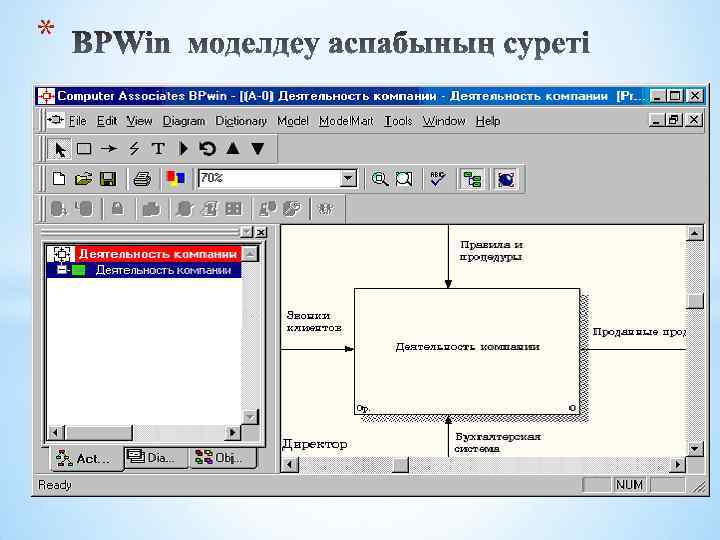Select the Squiggle lightning tool
This screenshot has height=540, width=720.
(134, 149)
